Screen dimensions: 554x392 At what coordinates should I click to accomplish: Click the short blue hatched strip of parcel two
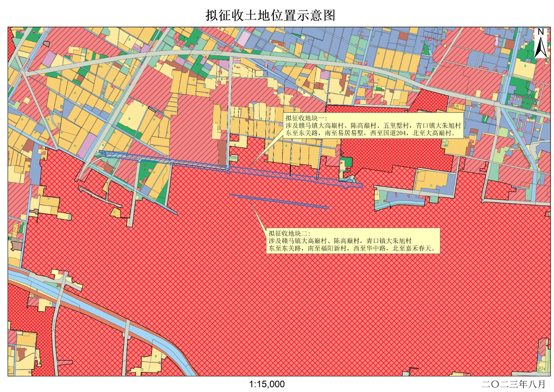[x=279, y=201]
